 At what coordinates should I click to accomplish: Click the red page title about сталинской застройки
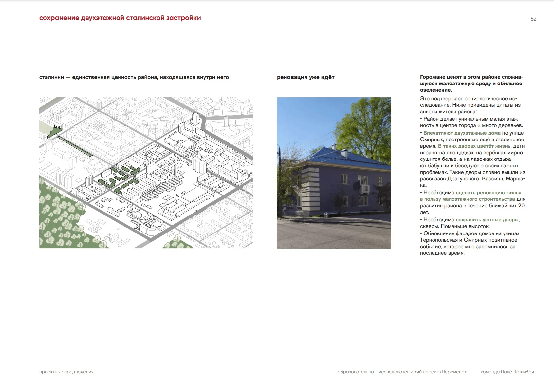tap(120, 18)
